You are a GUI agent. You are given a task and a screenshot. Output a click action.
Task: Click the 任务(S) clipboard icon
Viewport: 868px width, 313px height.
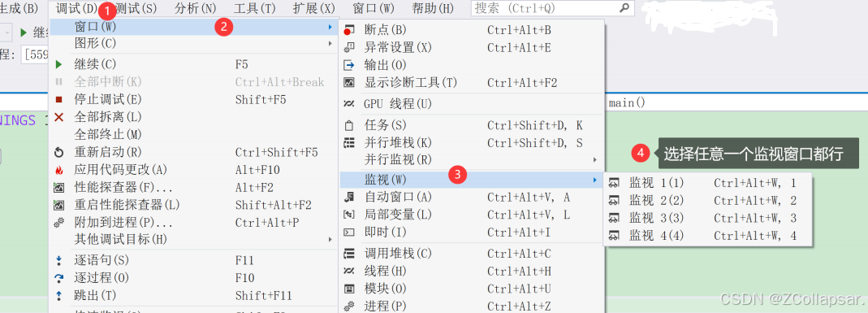tap(349, 126)
